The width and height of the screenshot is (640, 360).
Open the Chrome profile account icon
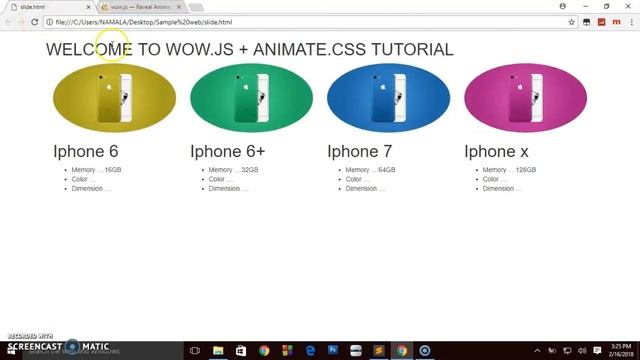[562, 6]
